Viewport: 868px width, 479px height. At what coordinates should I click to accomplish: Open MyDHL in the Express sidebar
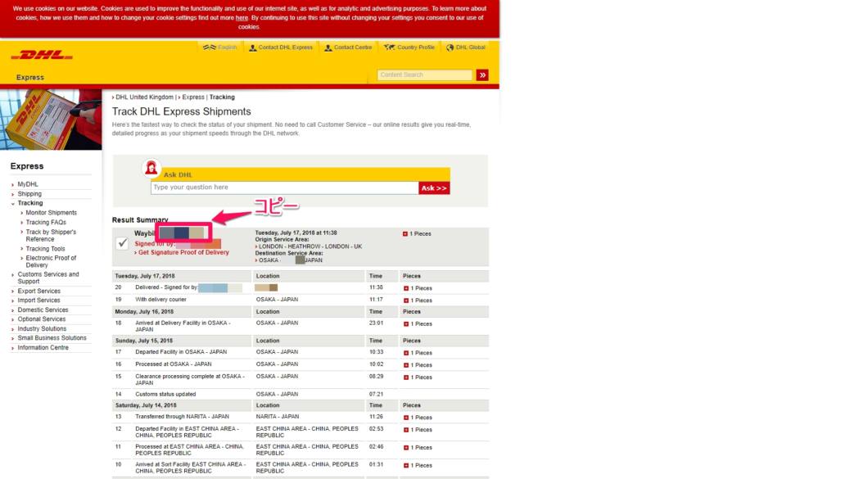[28, 184]
